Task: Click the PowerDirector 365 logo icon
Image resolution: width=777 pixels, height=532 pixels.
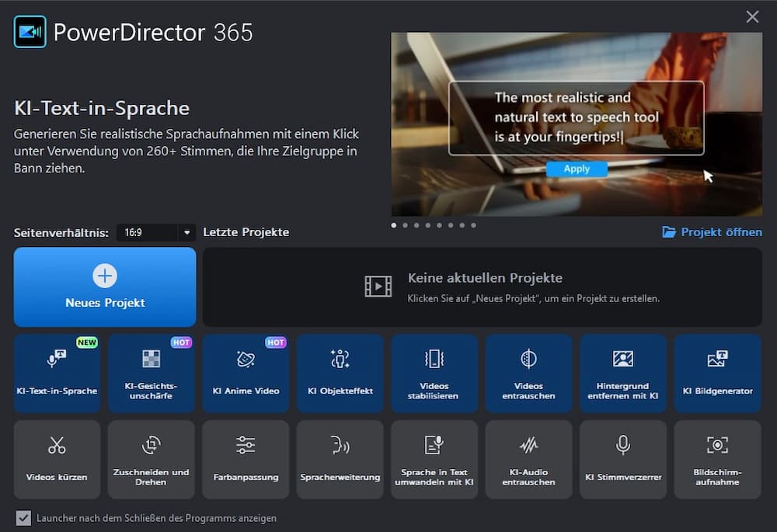Action: pyautogui.click(x=30, y=32)
